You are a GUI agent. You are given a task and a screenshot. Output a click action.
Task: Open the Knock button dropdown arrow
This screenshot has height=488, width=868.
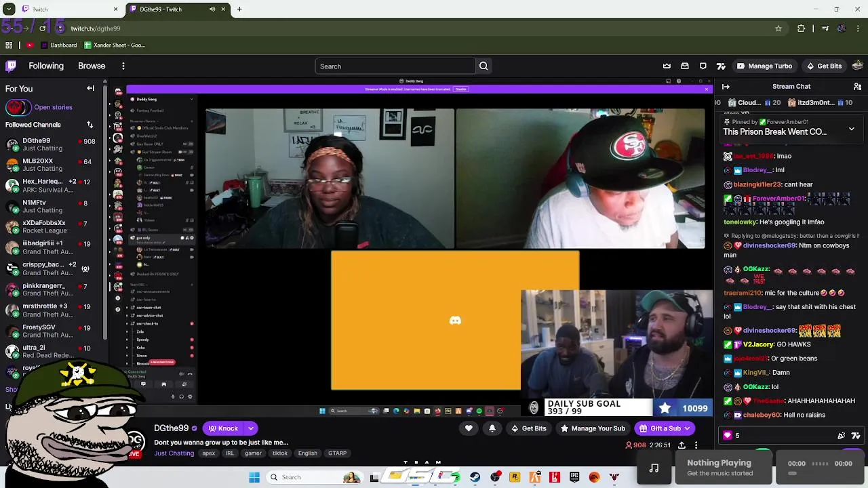tap(251, 428)
